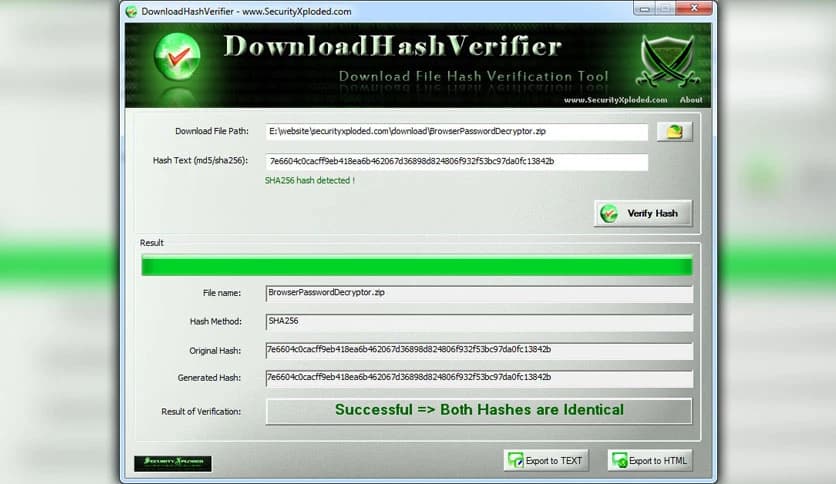Screen dimensions: 836x484
Task: Click the 'Download File Path:' label
Action: (212, 131)
